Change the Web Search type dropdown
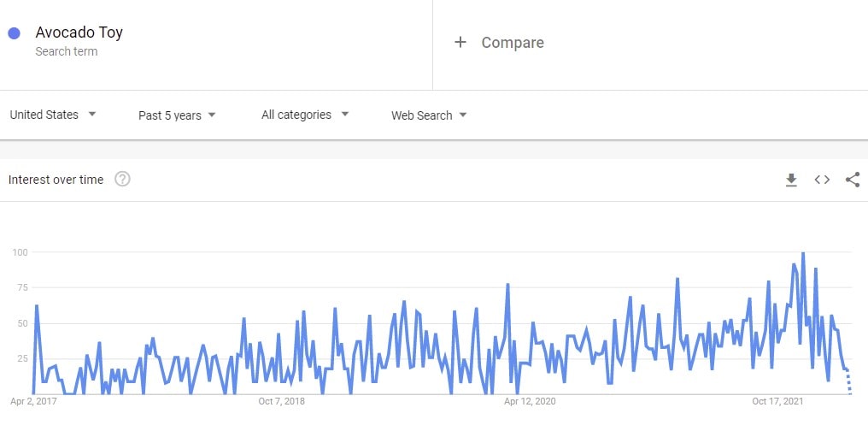The width and height of the screenshot is (868, 431). click(x=429, y=115)
